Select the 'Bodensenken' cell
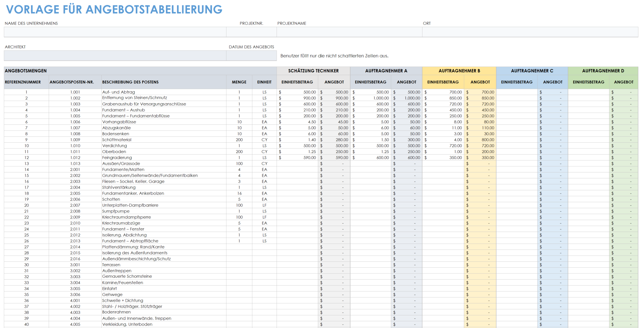Viewport: 644px width, 328px height. [x=164, y=134]
